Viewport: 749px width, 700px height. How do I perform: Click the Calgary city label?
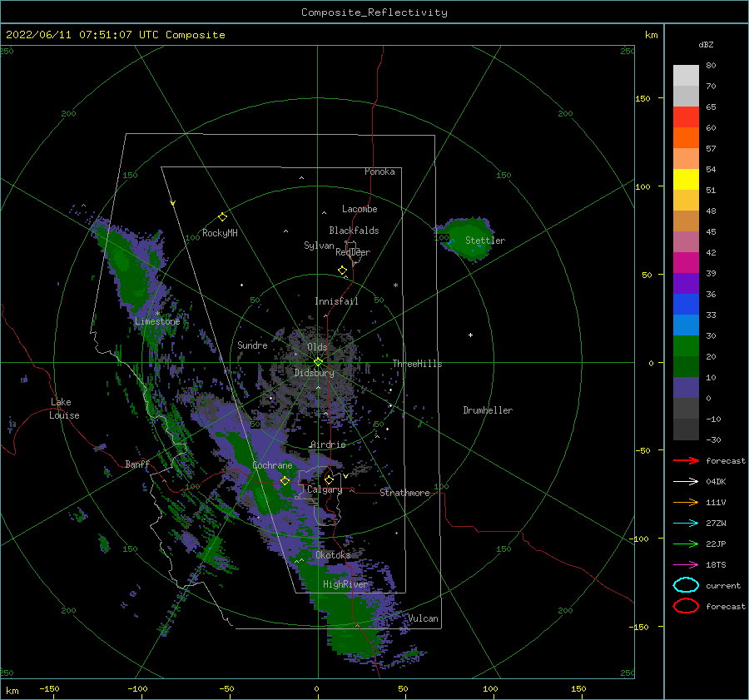tap(325, 489)
